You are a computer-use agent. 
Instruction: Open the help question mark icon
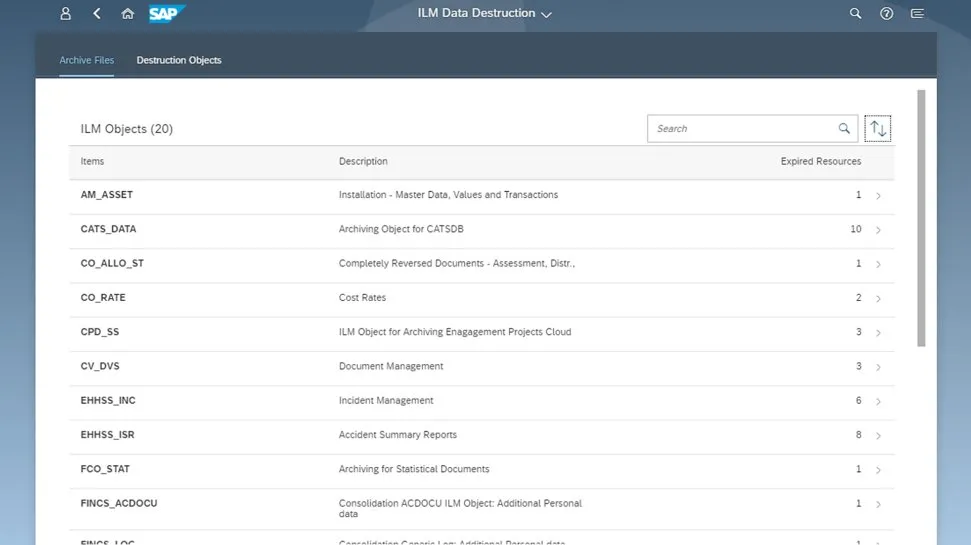click(x=886, y=14)
